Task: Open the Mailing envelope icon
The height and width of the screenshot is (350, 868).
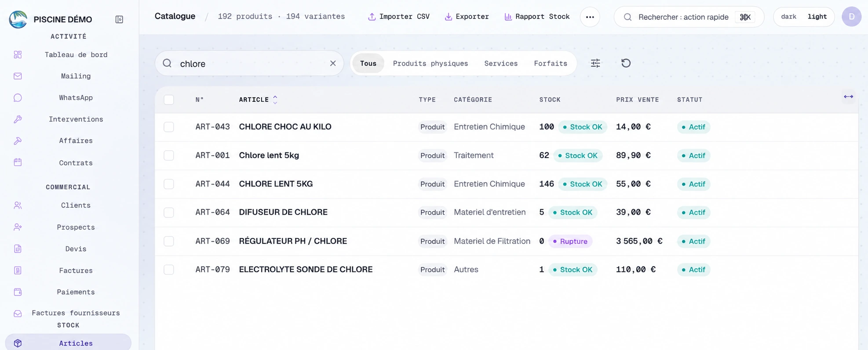Action: point(18,76)
